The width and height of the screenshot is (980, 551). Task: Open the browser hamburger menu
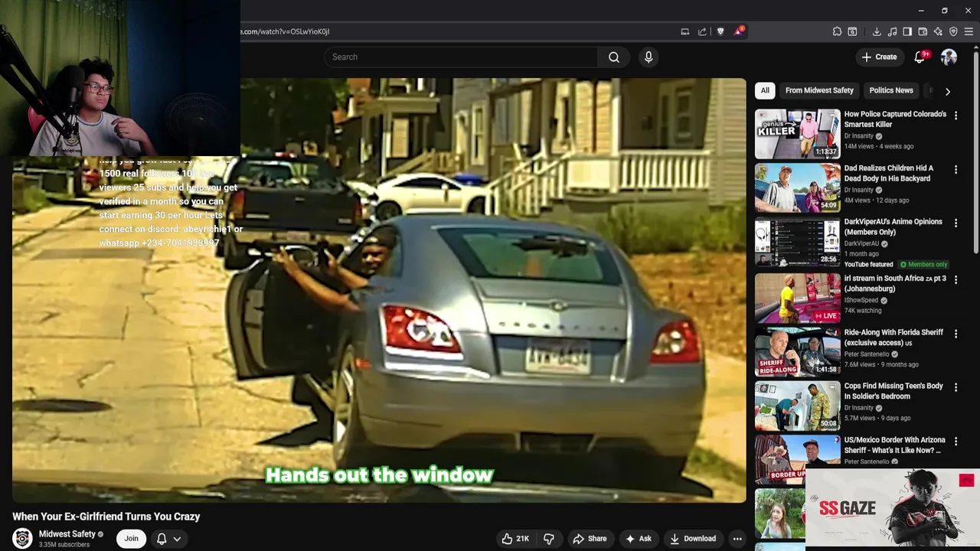click(x=969, y=31)
